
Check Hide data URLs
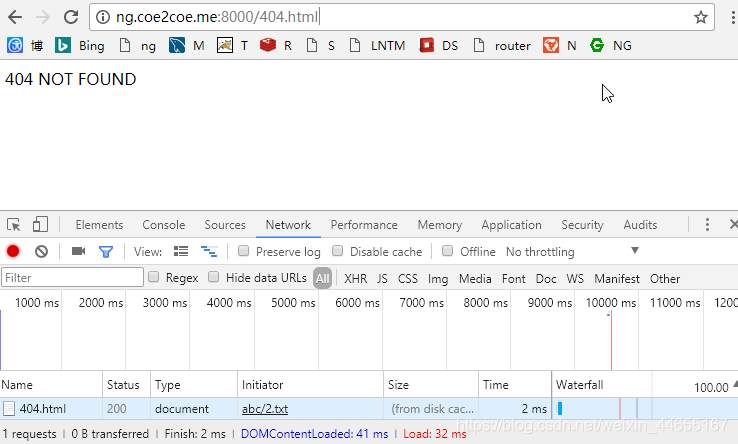(x=214, y=277)
